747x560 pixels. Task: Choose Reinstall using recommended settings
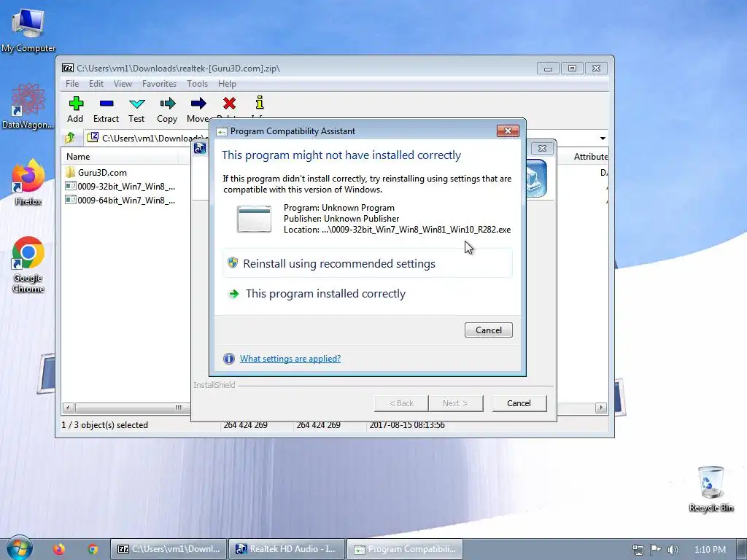[x=368, y=263]
